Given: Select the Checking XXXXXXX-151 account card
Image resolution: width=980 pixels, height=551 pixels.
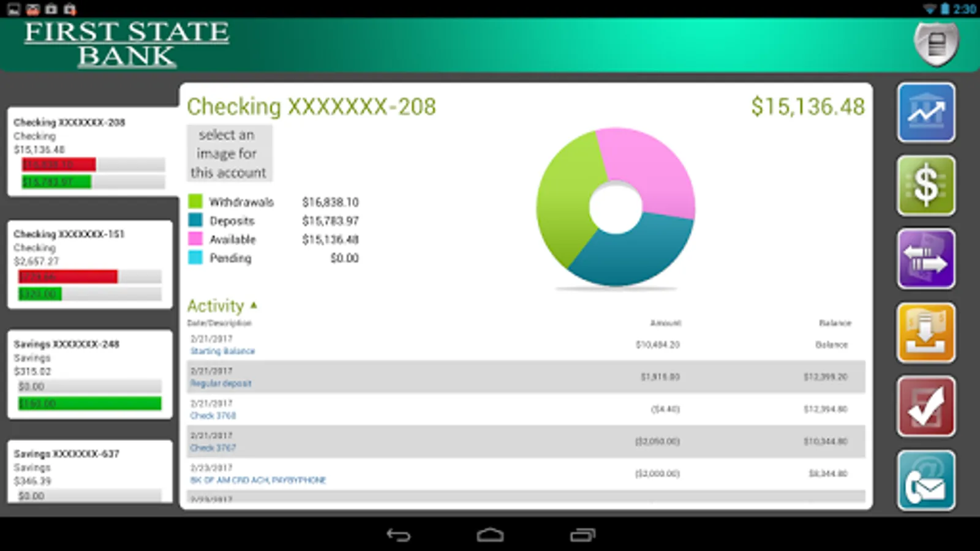Looking at the screenshot, I should (90, 264).
